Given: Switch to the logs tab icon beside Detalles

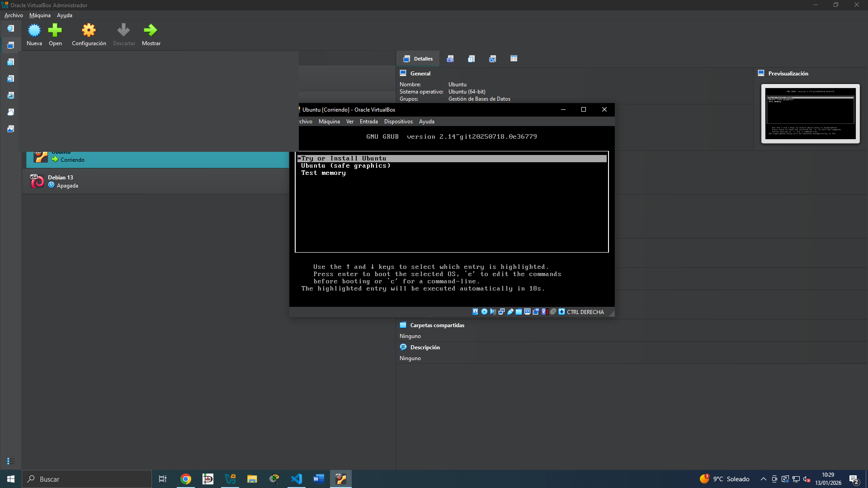Looking at the screenshot, I should 472,59.
